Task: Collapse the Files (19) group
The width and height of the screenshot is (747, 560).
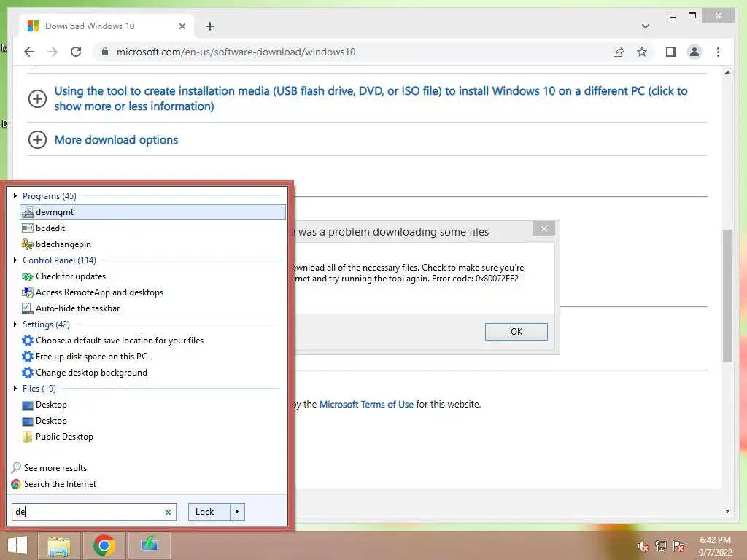Action: pos(15,389)
